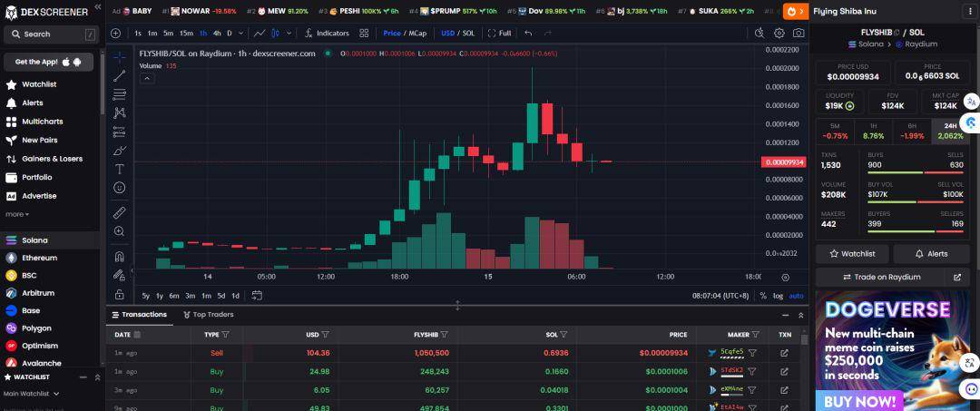Open the Watchlist sidebar item

coord(39,84)
